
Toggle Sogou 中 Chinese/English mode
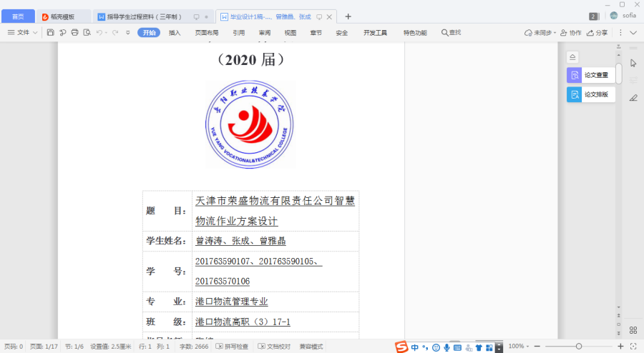coord(414,348)
